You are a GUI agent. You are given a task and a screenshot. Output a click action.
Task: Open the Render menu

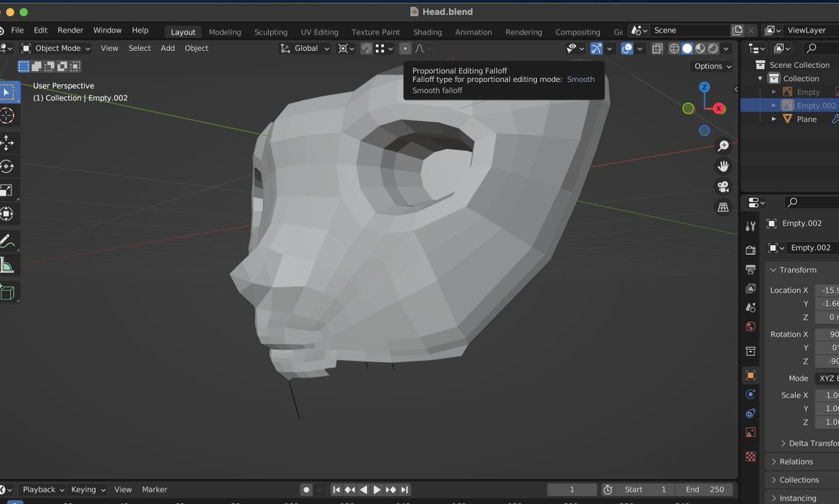(70, 31)
